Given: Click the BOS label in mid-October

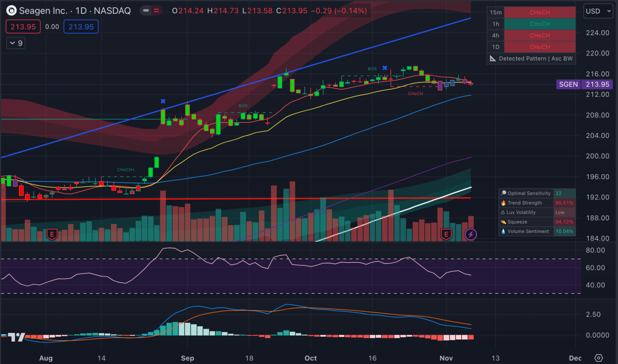Looking at the screenshot, I should [372, 69].
